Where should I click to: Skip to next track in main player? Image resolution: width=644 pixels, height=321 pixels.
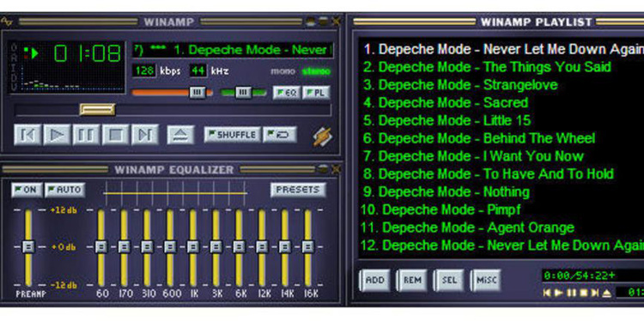click(x=145, y=135)
